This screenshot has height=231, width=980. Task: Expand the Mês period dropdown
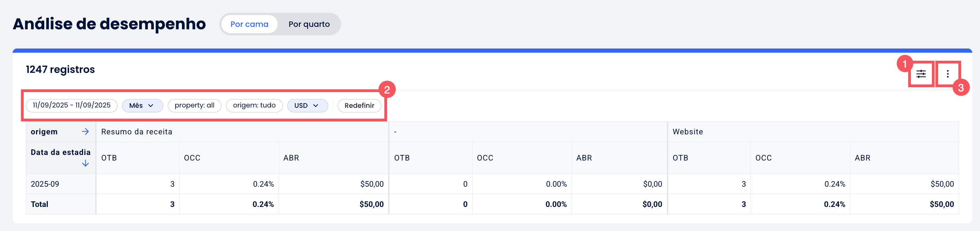pyautogui.click(x=142, y=106)
